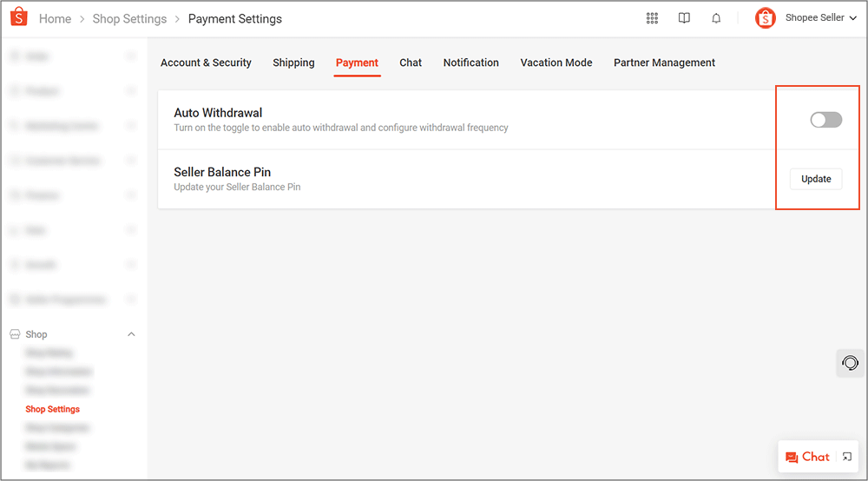Screen dimensions: 868x481
Task: Open the Seller Education book icon
Action: 684,18
